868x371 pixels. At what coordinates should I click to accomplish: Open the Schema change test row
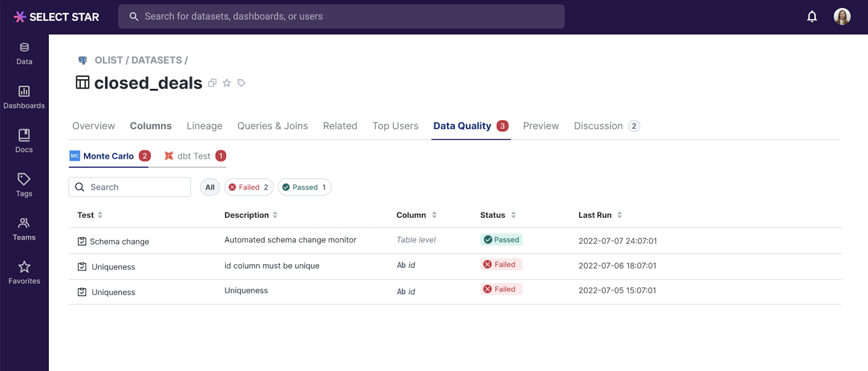tap(119, 241)
